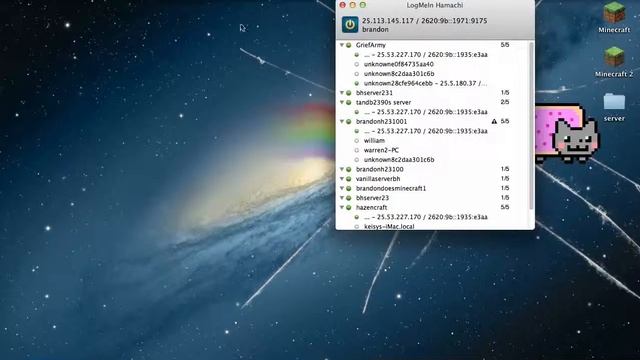The image size is (640, 360).
Task: Select member unknowne0f84735aa40
Action: tap(399, 64)
